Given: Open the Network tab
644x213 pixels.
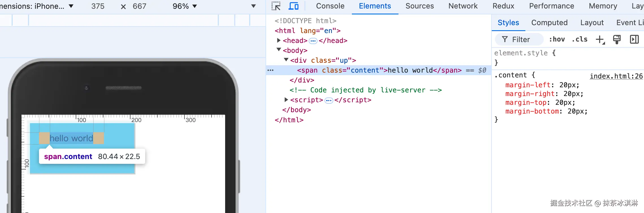Looking at the screenshot, I should (463, 6).
